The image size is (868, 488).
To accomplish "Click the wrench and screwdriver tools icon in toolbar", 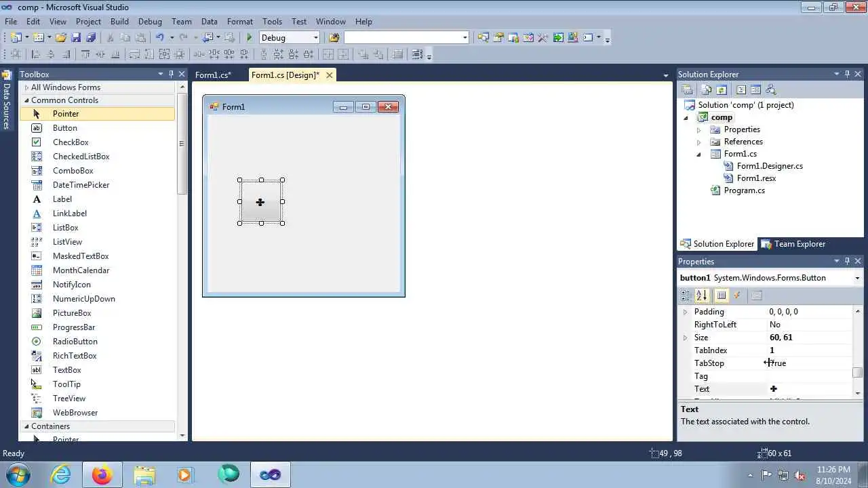I will (542, 37).
